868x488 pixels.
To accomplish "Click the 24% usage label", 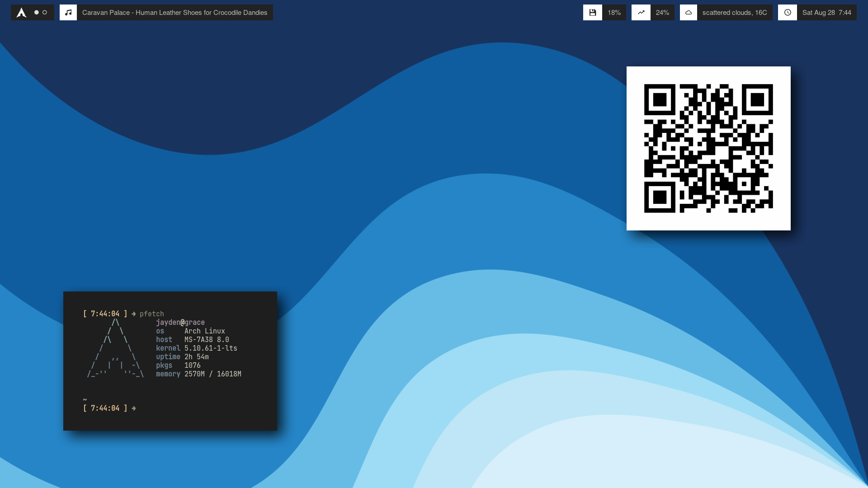I will pyautogui.click(x=662, y=13).
